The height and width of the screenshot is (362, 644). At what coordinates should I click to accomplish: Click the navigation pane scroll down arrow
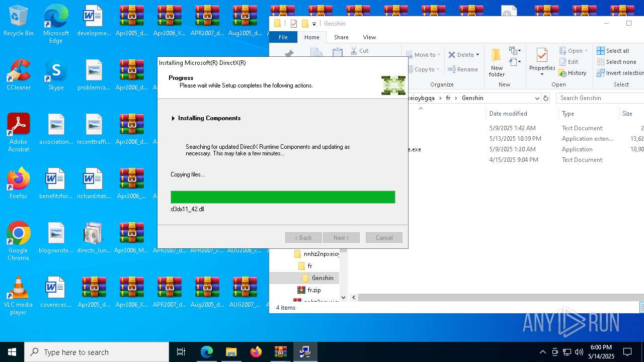[x=344, y=298]
